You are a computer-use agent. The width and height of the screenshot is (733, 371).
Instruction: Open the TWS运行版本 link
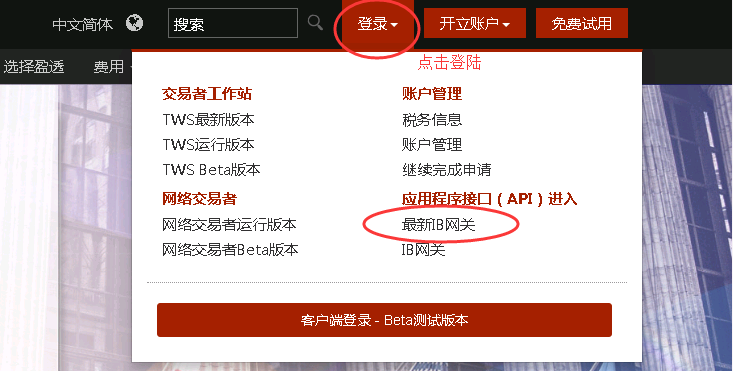[x=208, y=144]
